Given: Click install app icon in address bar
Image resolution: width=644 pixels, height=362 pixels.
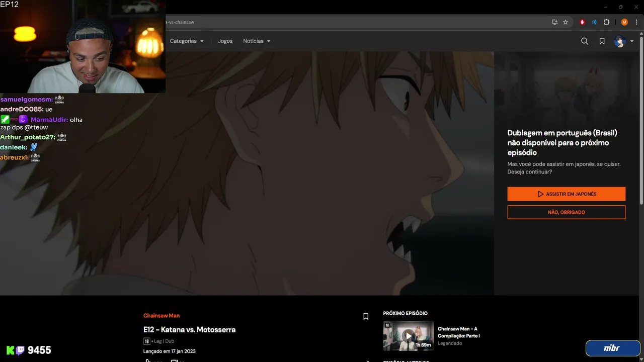Looking at the screenshot, I should click(554, 22).
